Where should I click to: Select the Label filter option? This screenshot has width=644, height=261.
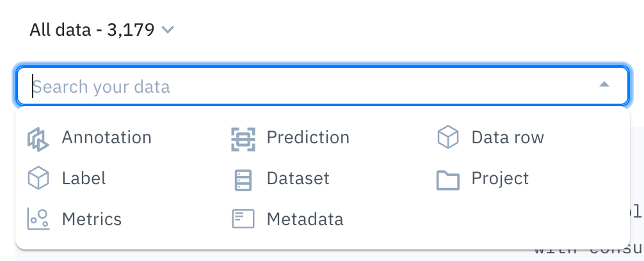click(x=84, y=178)
